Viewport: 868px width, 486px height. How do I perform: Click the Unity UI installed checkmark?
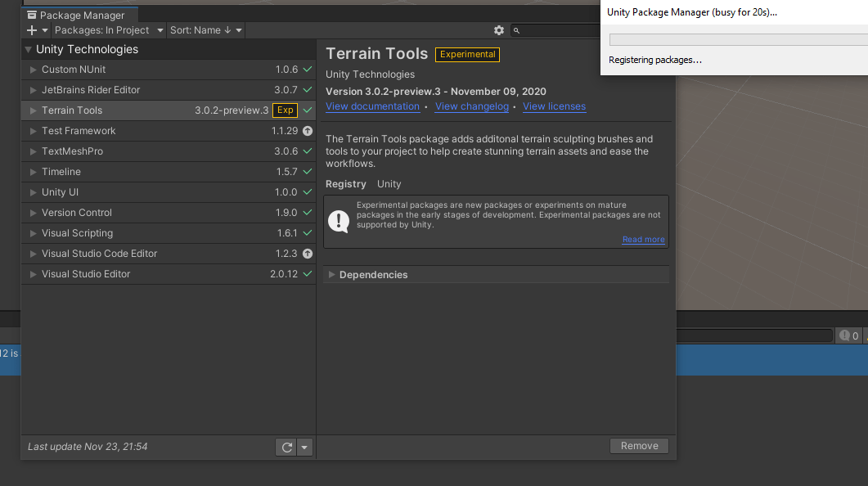pyautogui.click(x=308, y=192)
